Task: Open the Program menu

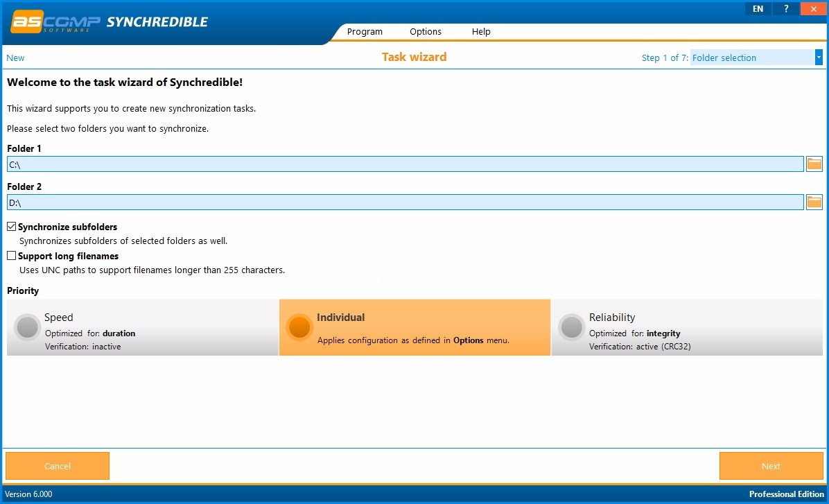Action: [x=365, y=32]
